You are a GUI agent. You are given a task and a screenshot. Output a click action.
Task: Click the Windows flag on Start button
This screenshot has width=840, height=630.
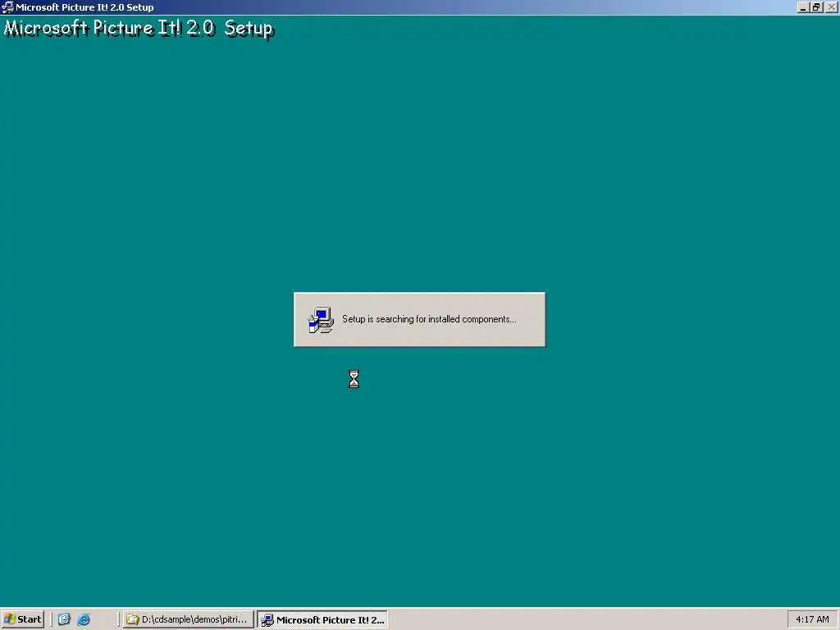9,619
